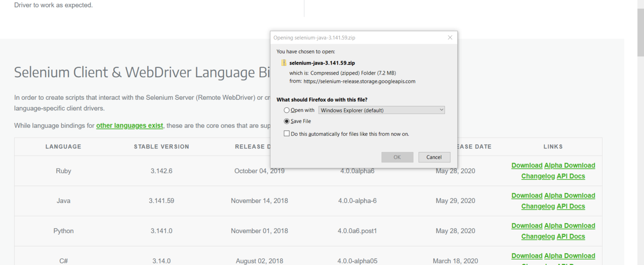Download the Java stable version
This screenshot has width=644, height=265.
point(527,195)
